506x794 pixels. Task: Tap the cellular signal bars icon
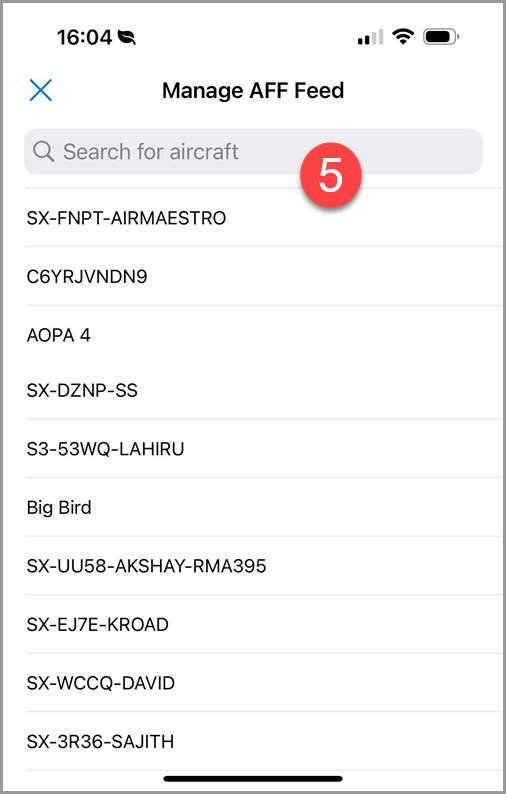(x=370, y=37)
